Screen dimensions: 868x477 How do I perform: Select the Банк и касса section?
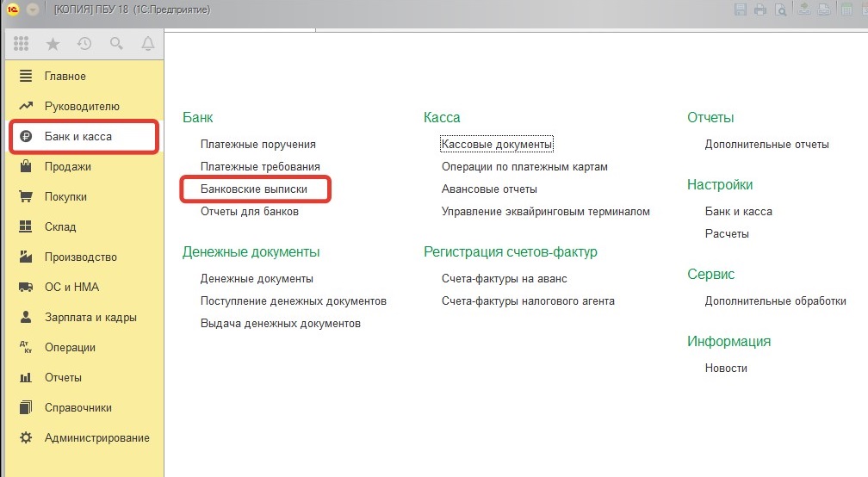tap(84, 136)
